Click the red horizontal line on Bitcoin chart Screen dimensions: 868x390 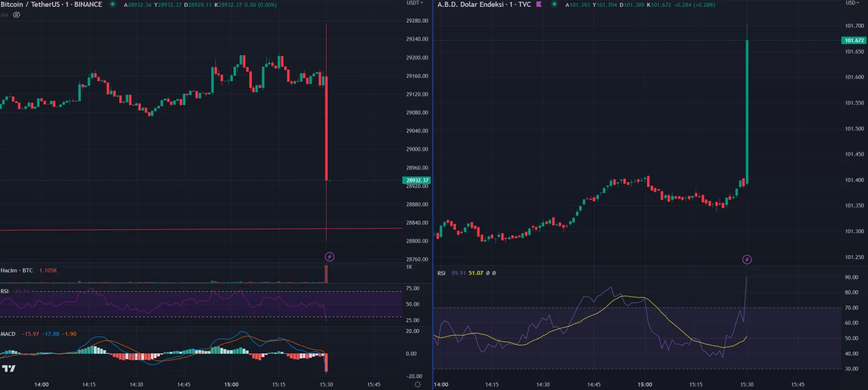(x=170, y=229)
